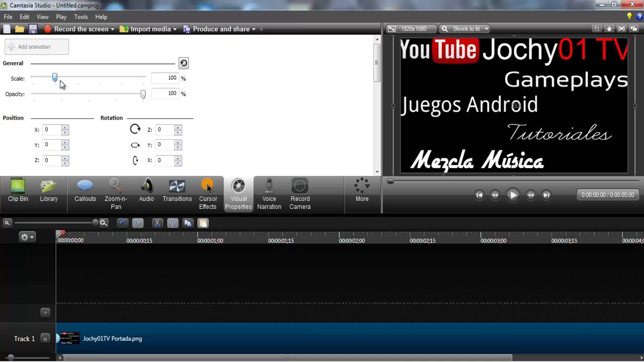Image resolution: width=644 pixels, height=362 pixels.
Task: Expand the Produce and share dropdown arrow
Action: click(x=254, y=29)
